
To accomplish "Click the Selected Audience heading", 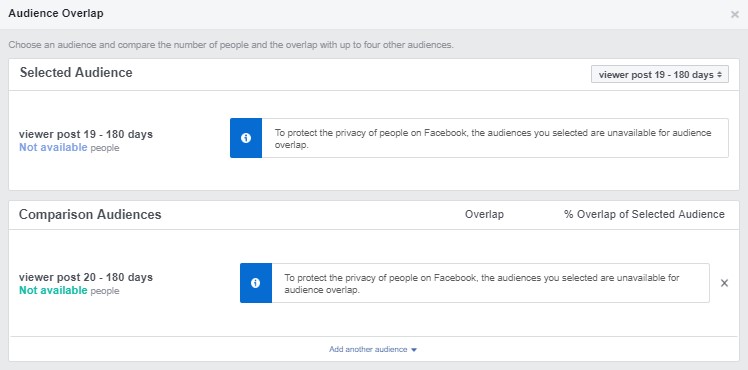I will [76, 72].
